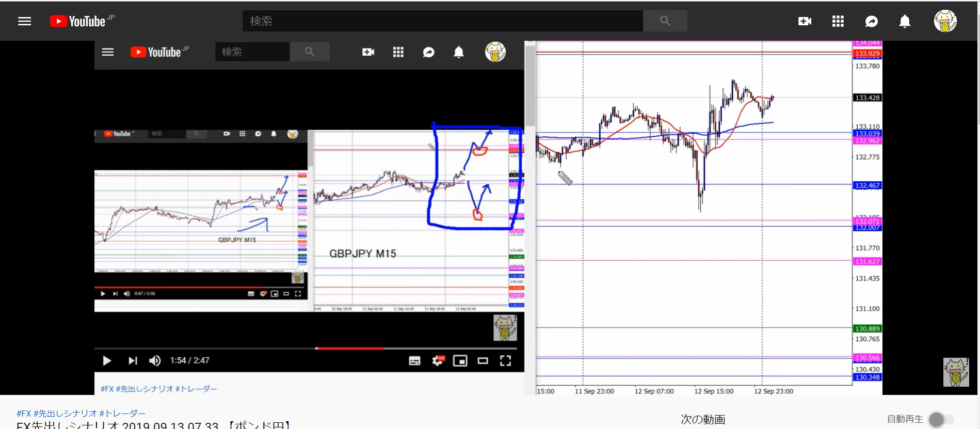Toggle subtitles in the 1:54 / 2:47 player

(414, 361)
